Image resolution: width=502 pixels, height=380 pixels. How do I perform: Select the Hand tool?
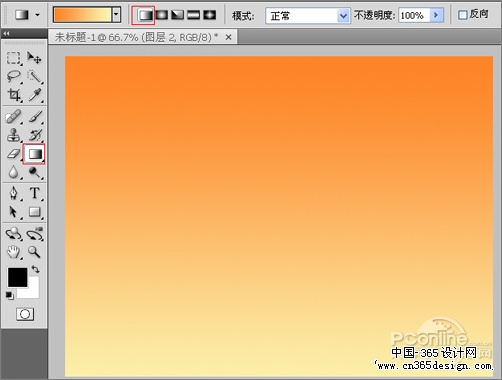click(14, 252)
